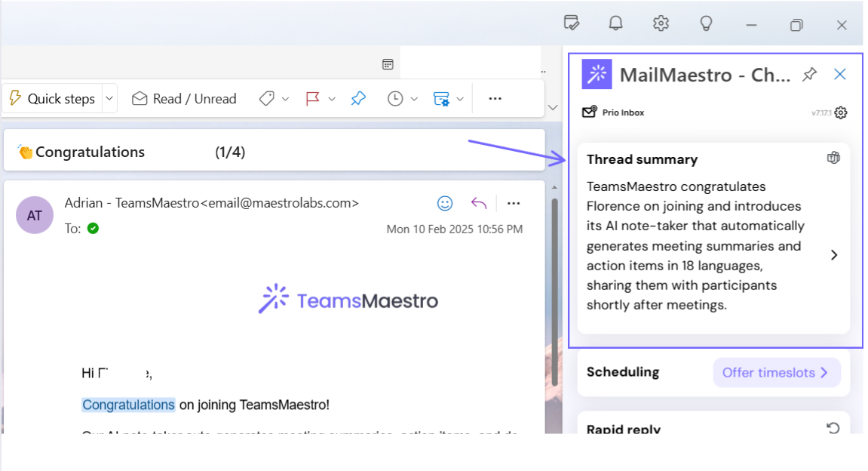Toggle Read / Unread status
The height and width of the screenshot is (471, 868).
184,99
